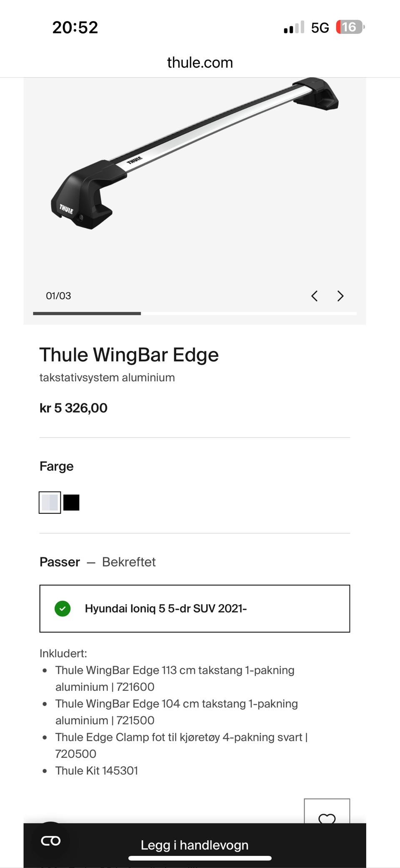Tap the green confirmed checkmark icon
Viewport: 400px width, 868px height.
[x=62, y=609]
